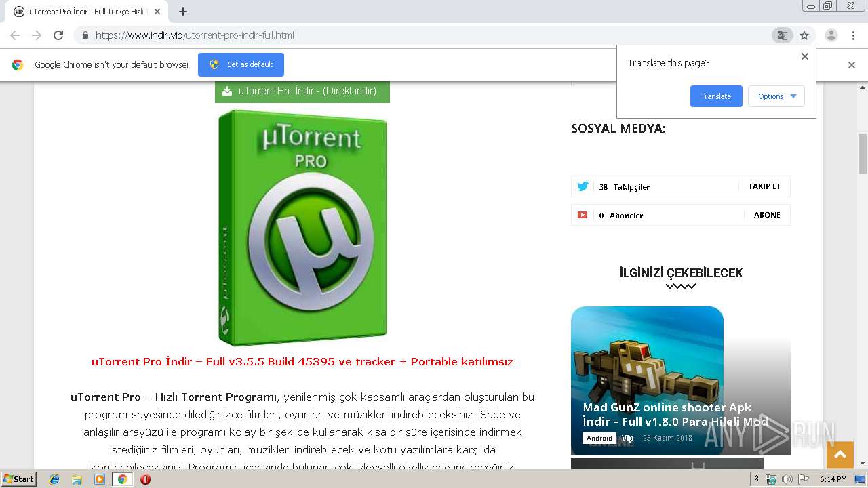This screenshot has height=488, width=868.
Task: Close the Translate this page popup
Action: [805, 56]
